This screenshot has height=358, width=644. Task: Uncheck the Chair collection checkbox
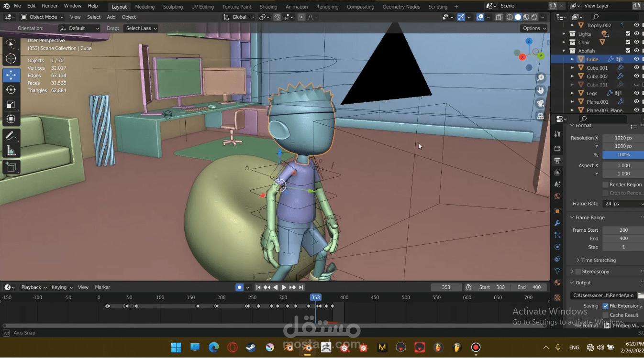click(628, 42)
